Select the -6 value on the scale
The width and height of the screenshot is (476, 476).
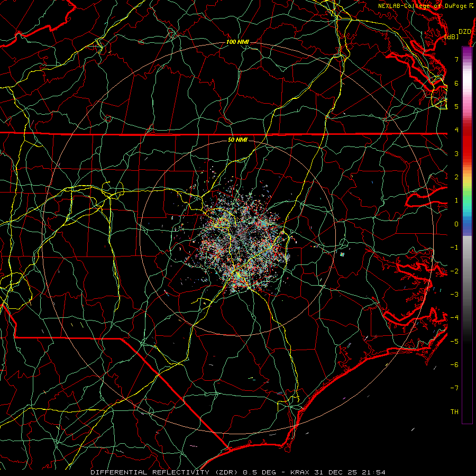click(454, 365)
